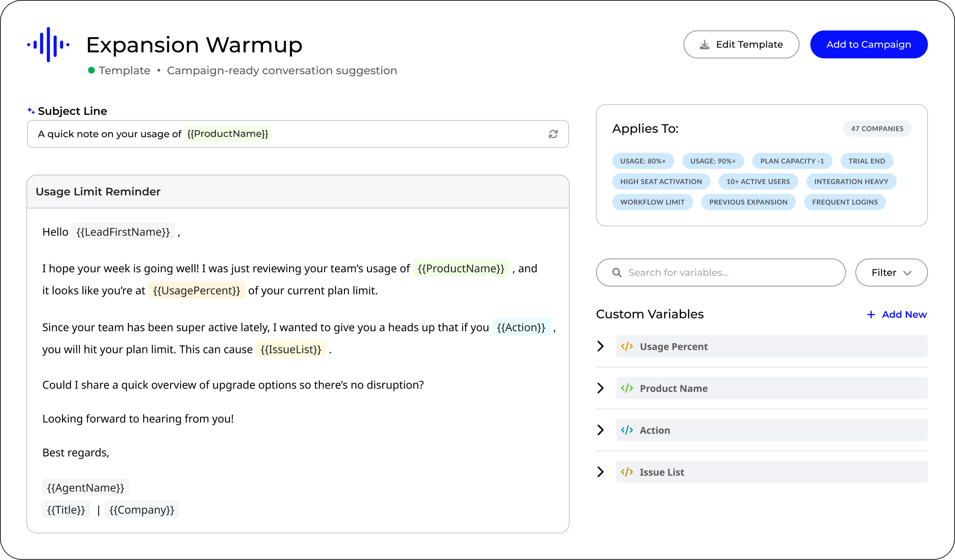Click 'Campaign-ready conversation suggestion' subtitle
This screenshot has width=955, height=560.
point(282,70)
